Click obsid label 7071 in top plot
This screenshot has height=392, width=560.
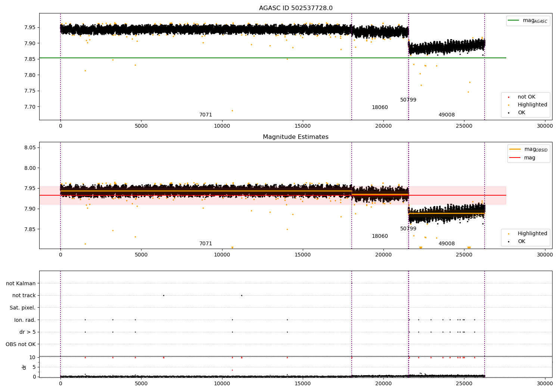pos(206,115)
